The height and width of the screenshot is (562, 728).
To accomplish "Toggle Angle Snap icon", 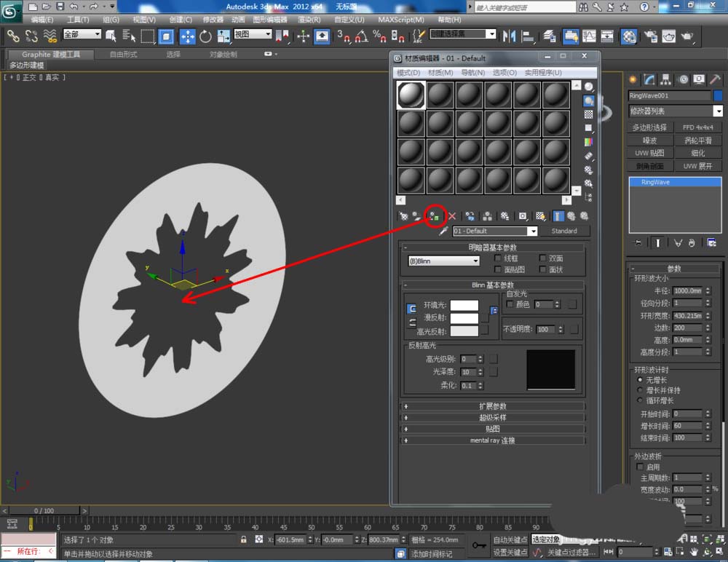I will click(x=361, y=36).
